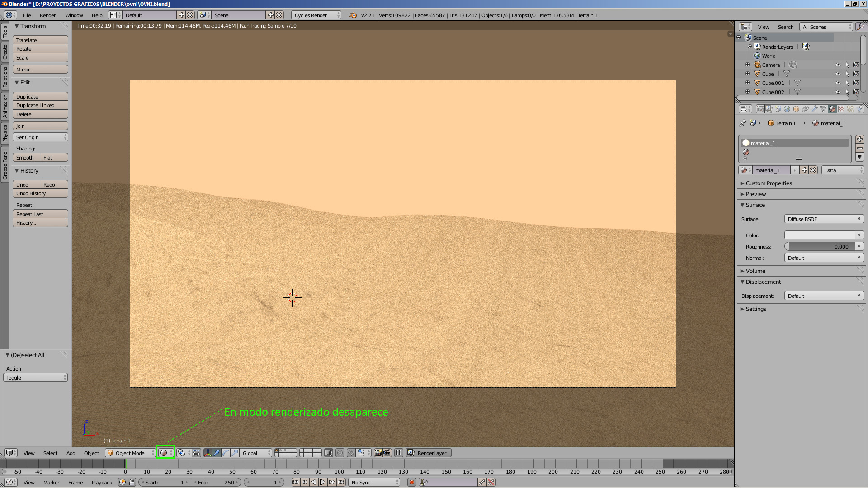Click the auto keyframe record button
Viewport: 868px width, 488px height.
pyautogui.click(x=411, y=482)
